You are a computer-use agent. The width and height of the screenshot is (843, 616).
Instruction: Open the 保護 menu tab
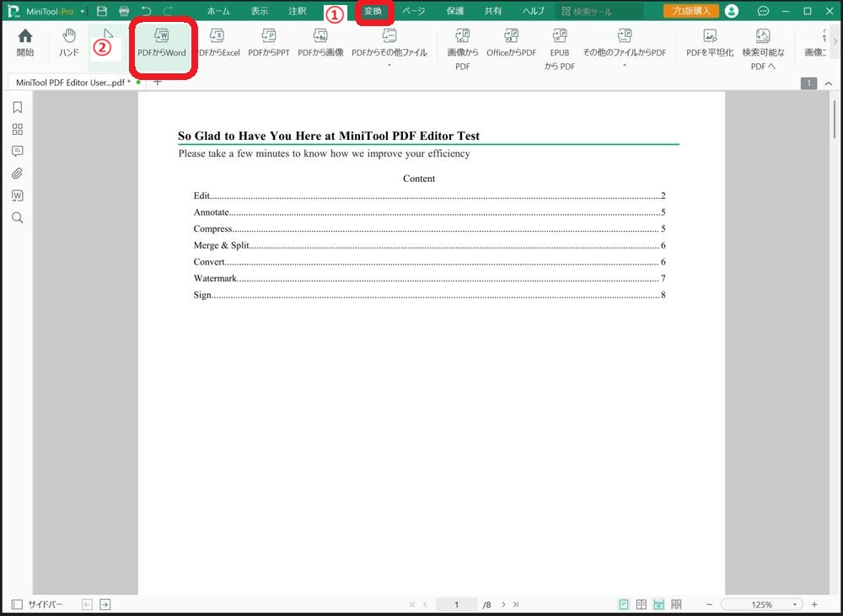click(x=455, y=11)
